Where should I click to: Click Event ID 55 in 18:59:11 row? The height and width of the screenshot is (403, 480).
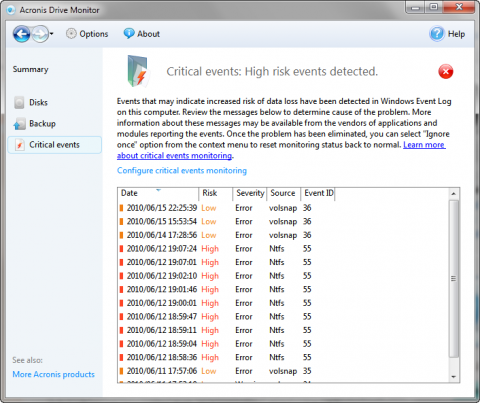coord(307,330)
